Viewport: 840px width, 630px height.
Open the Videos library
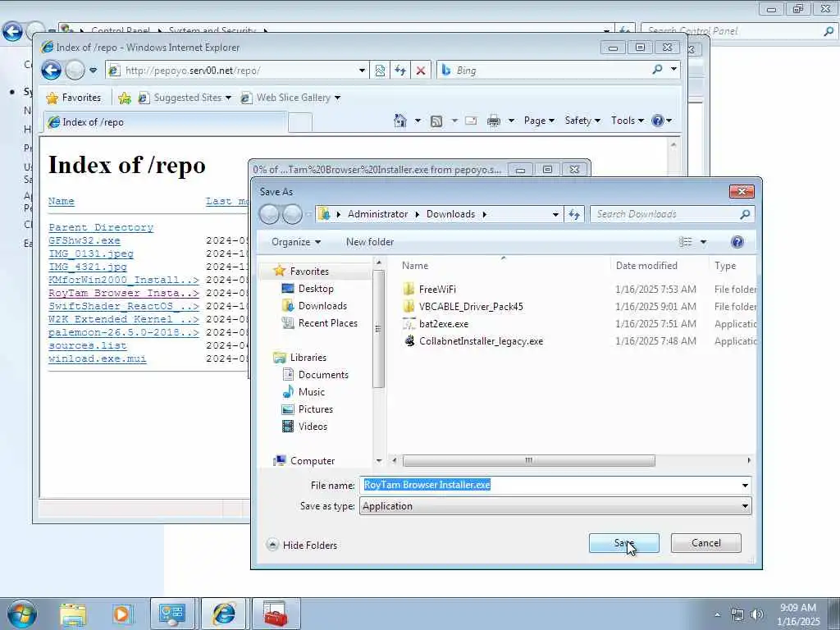[x=313, y=427]
